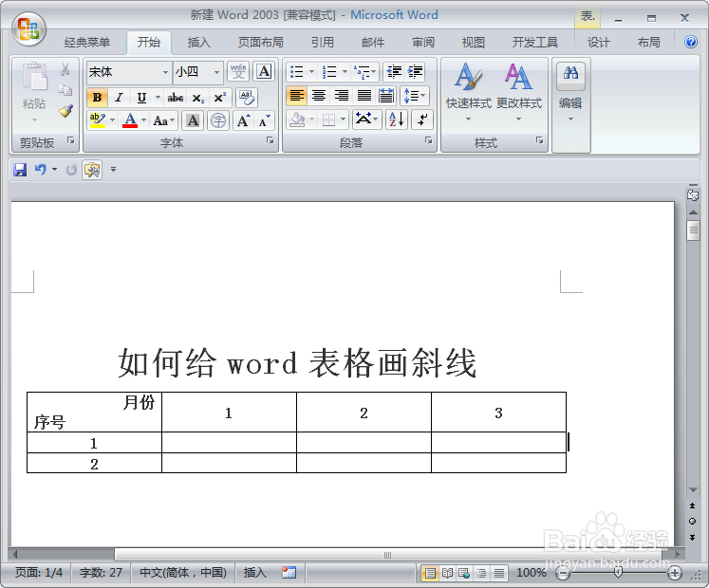Click the Sort A-Z icon
The image size is (709, 588).
[x=397, y=119]
